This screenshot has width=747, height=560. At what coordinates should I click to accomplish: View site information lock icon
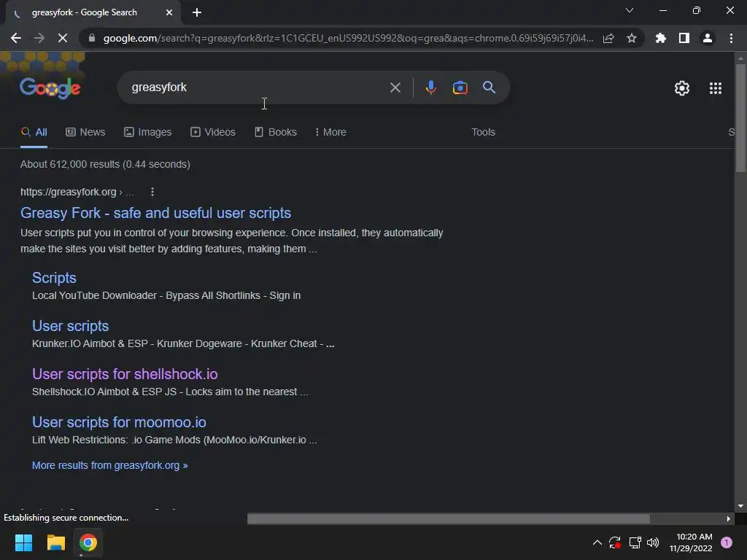(92, 38)
